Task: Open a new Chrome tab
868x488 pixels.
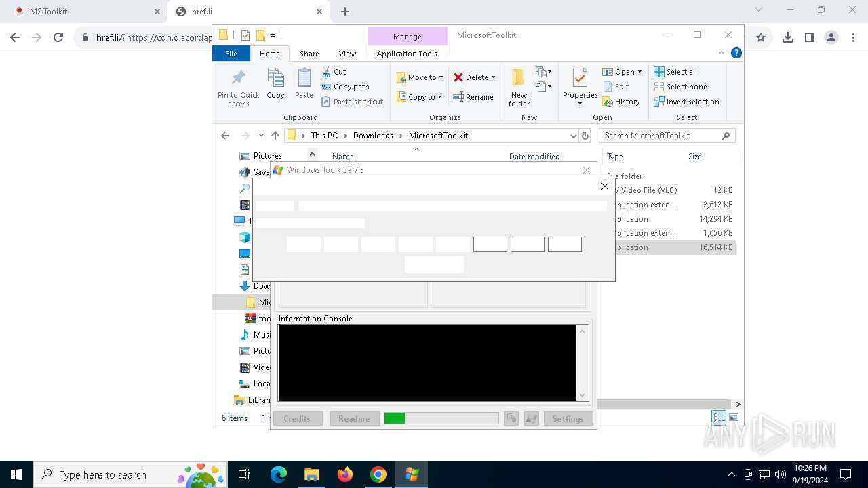Action: point(345,12)
